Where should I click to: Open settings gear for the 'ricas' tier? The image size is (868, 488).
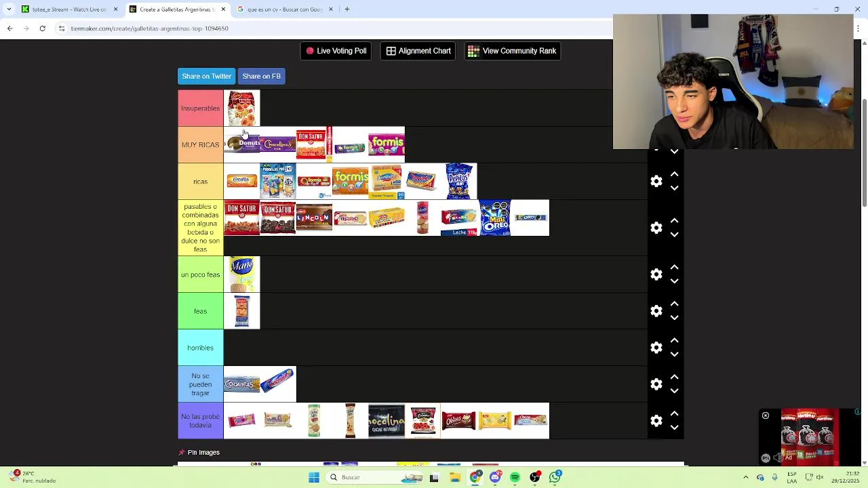pos(656,181)
